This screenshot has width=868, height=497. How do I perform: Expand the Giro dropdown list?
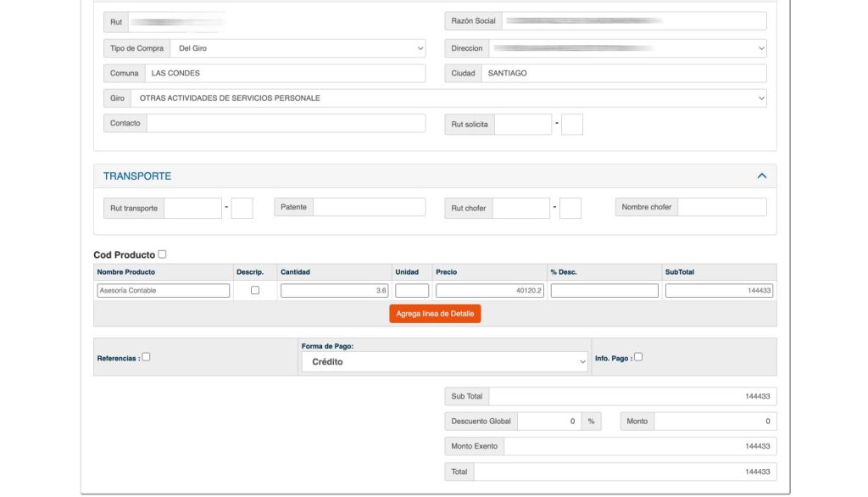448,98
